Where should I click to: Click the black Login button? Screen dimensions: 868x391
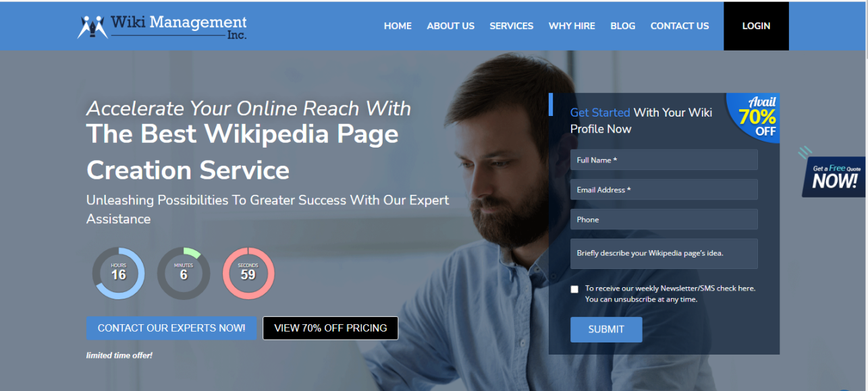(x=756, y=26)
